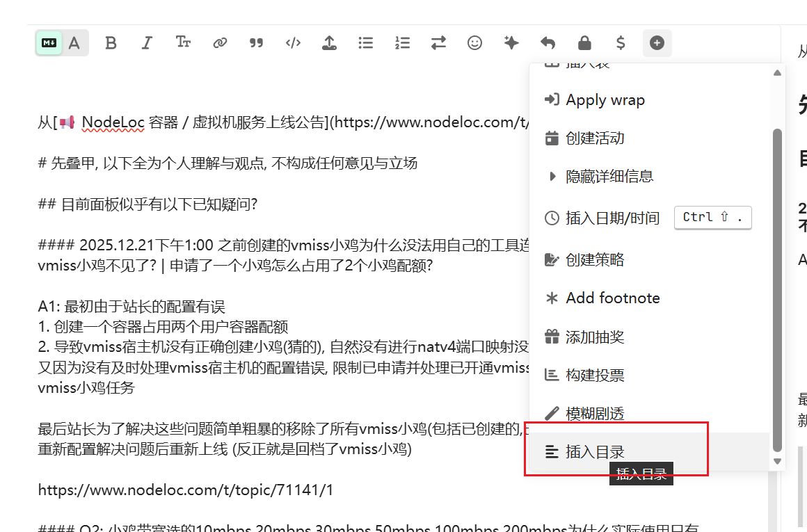This screenshot has width=807, height=532.
Task: Collapse the plus options menu in toolbar
Action: point(657,43)
